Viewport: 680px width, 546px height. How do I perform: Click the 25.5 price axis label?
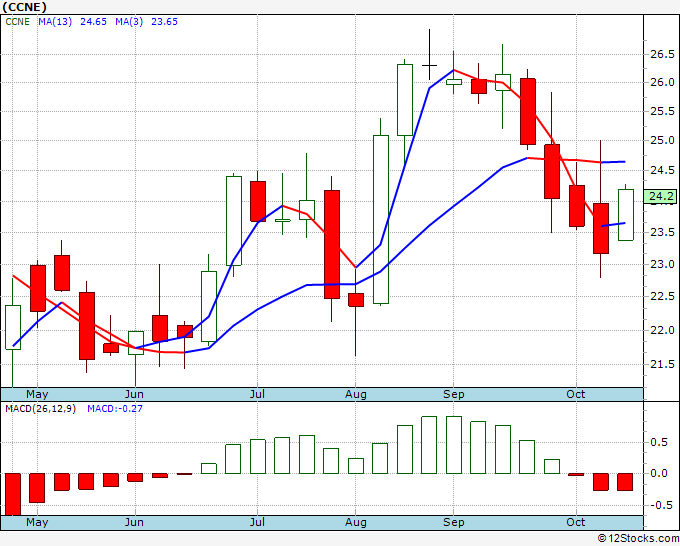point(662,111)
